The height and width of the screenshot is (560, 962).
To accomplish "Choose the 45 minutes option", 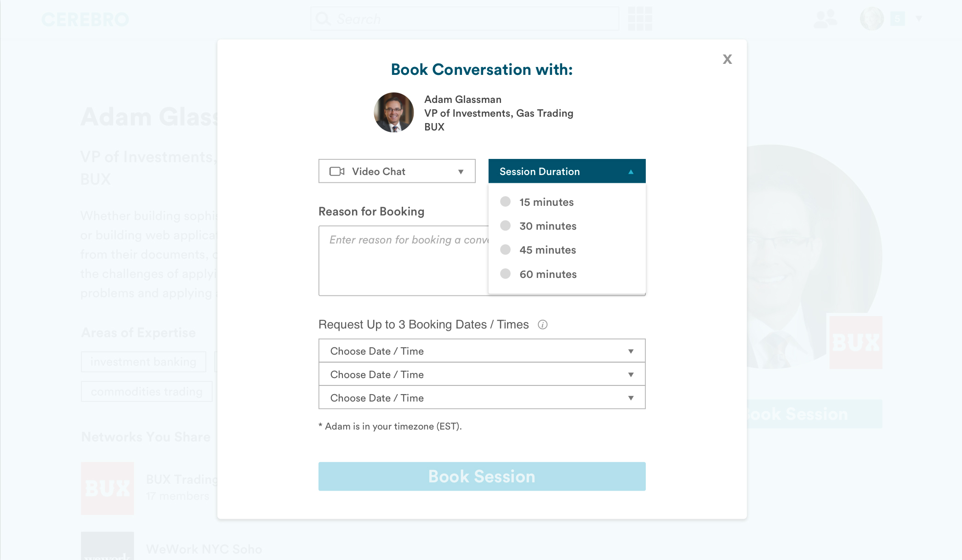I will [506, 249].
